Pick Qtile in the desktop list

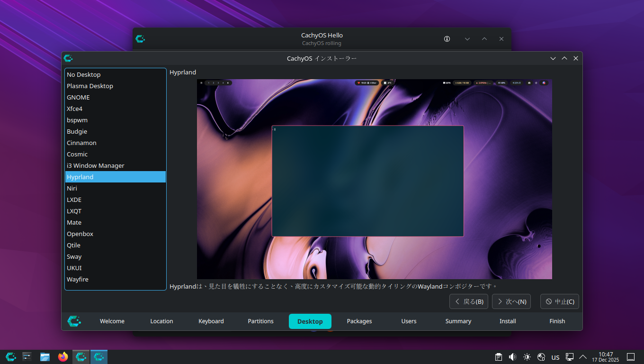point(116,245)
